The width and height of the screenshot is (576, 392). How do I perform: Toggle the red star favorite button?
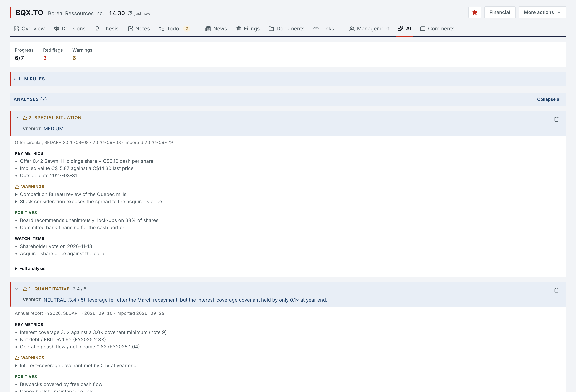[475, 12]
